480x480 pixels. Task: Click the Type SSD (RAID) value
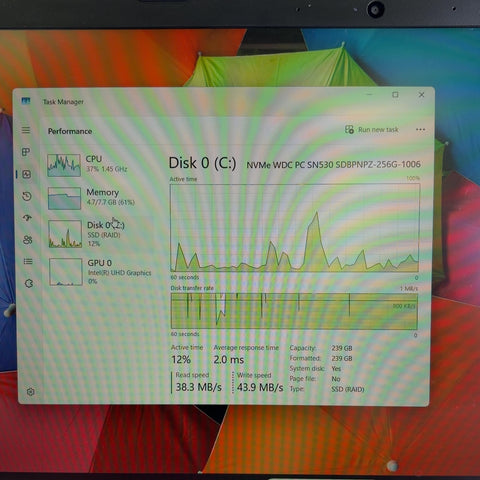pos(348,389)
